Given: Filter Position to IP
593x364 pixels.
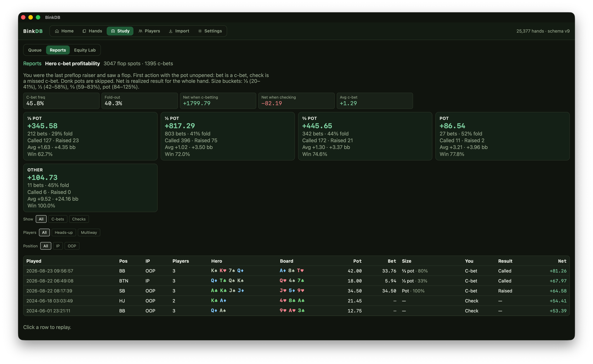Looking at the screenshot, I should tap(58, 246).
